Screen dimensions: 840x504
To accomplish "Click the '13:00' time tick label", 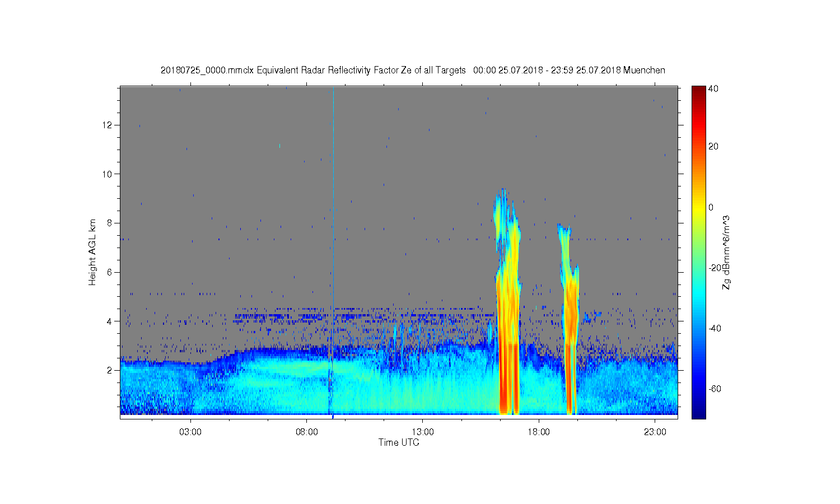I will point(423,432).
